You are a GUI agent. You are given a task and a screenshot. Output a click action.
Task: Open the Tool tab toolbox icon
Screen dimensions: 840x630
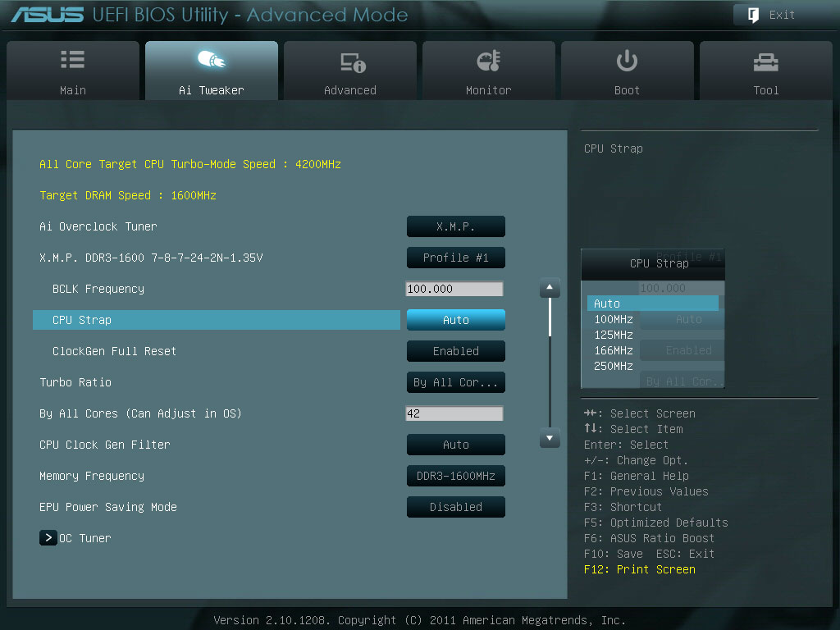(x=765, y=62)
